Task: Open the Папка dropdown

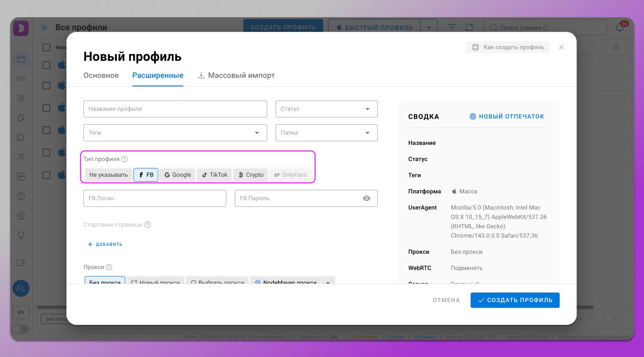Action: [x=326, y=132]
